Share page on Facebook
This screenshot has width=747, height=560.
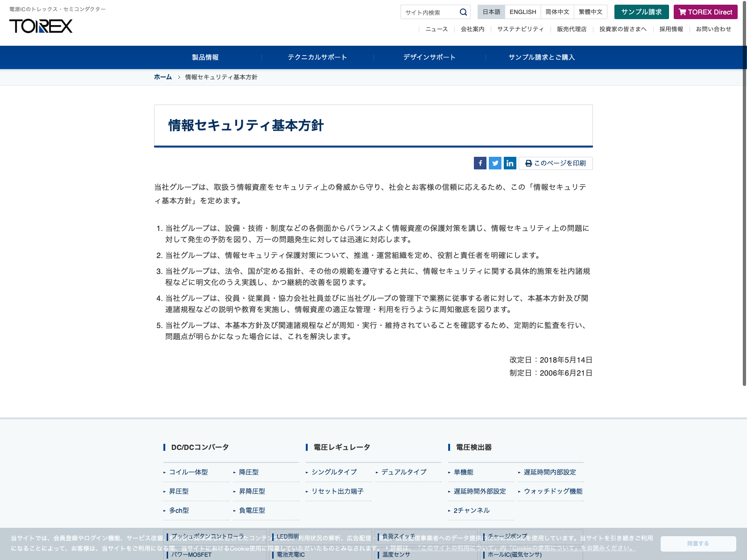(480, 163)
